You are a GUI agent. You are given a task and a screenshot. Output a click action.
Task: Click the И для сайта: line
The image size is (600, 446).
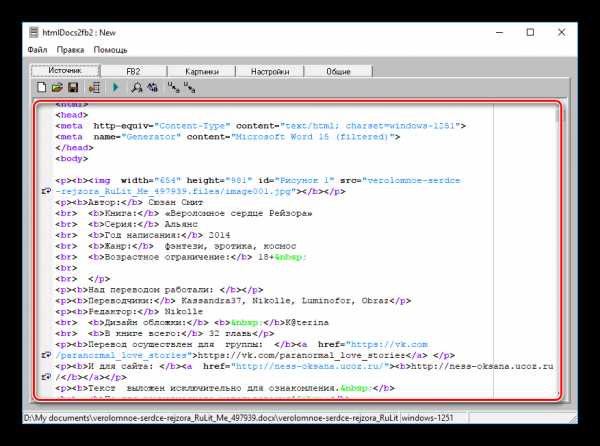pos(304,366)
